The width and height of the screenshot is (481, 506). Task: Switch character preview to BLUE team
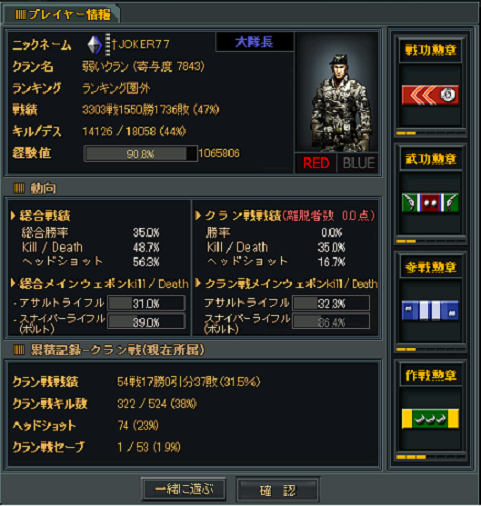pos(358,163)
